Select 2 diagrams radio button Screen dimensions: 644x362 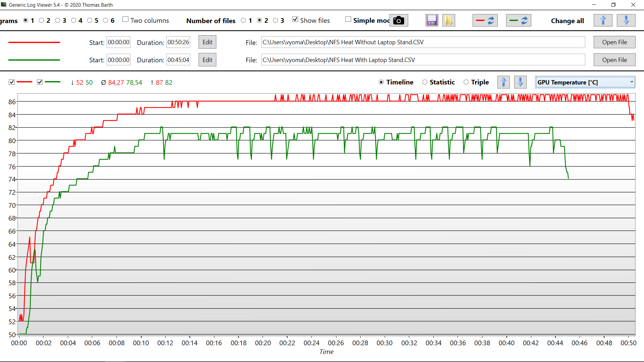42,20
